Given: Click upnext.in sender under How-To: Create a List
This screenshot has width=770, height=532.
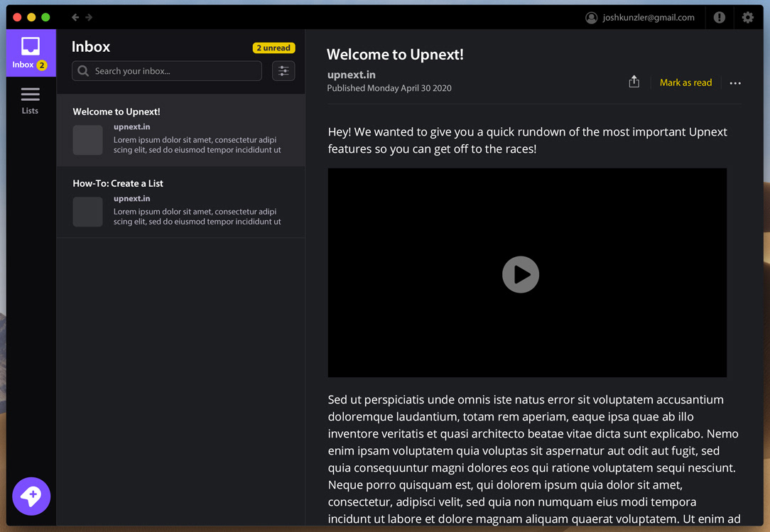Looking at the screenshot, I should coord(131,198).
